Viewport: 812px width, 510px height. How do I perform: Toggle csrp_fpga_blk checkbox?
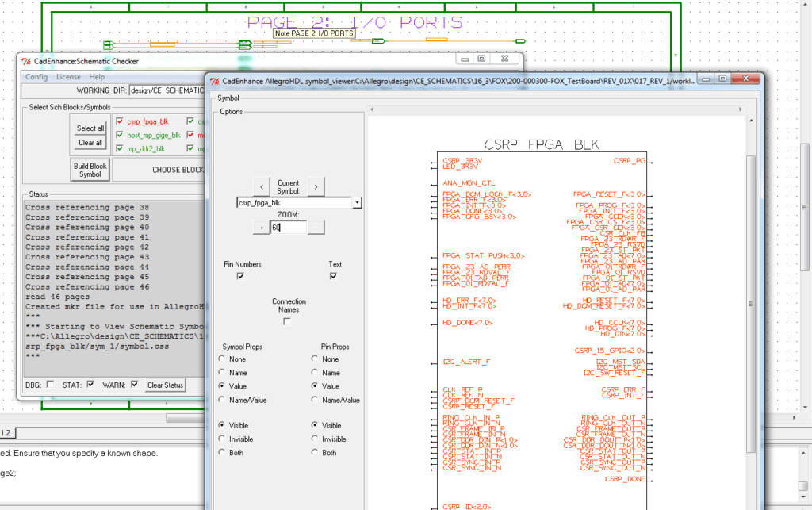tap(120, 121)
